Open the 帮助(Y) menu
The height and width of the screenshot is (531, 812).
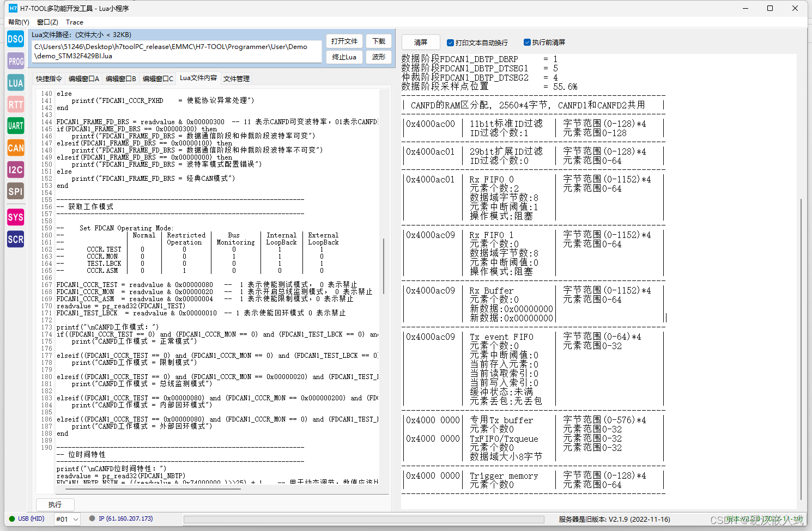[x=19, y=22]
